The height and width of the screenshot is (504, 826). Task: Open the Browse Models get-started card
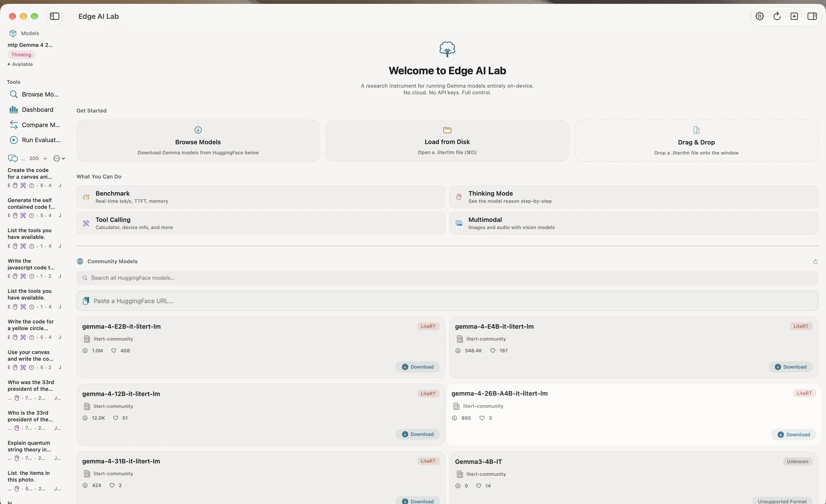pos(198,140)
